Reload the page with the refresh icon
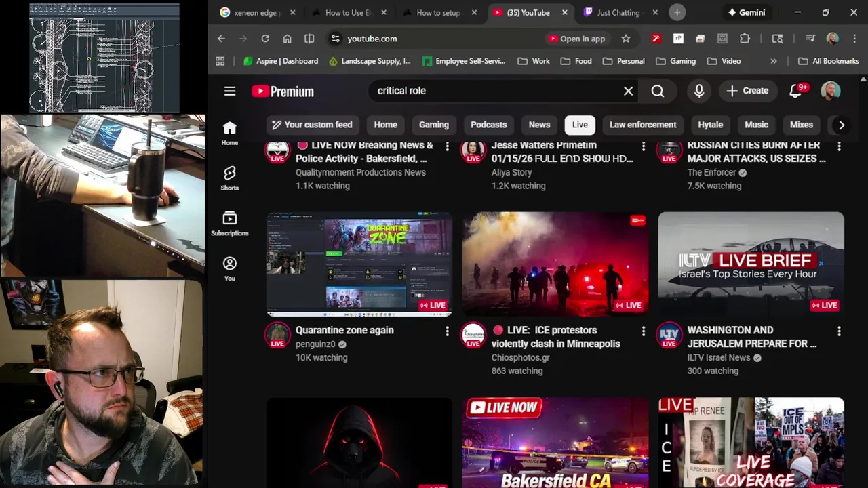This screenshot has width=868, height=488. pyautogui.click(x=265, y=39)
